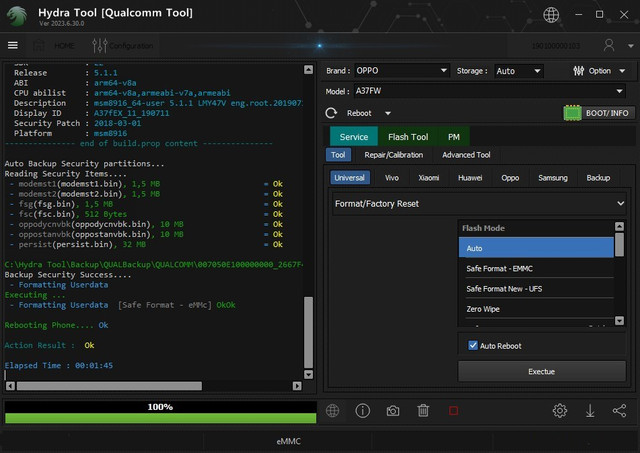Open the Option menu
The width and height of the screenshot is (640, 453).
click(599, 71)
